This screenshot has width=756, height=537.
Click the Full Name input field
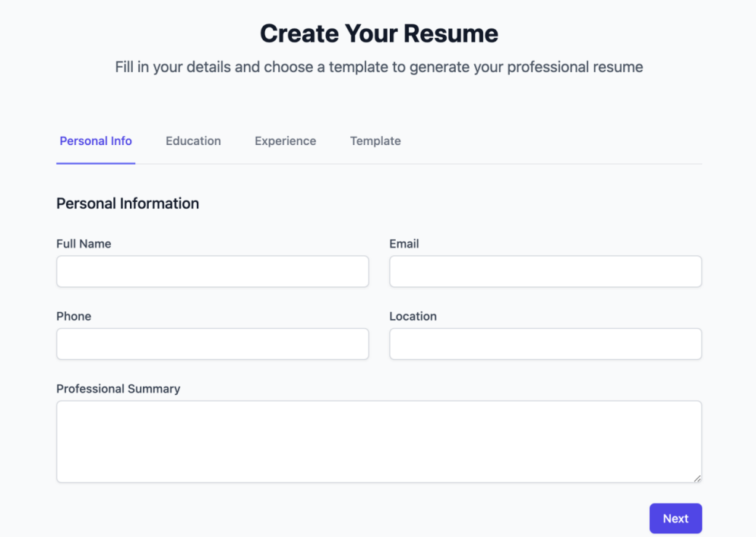point(213,271)
